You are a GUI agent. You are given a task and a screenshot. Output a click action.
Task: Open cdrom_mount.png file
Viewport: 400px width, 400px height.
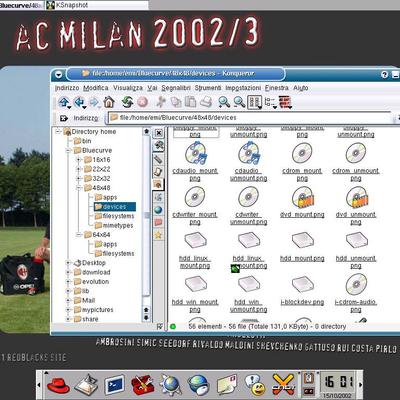(x=302, y=161)
